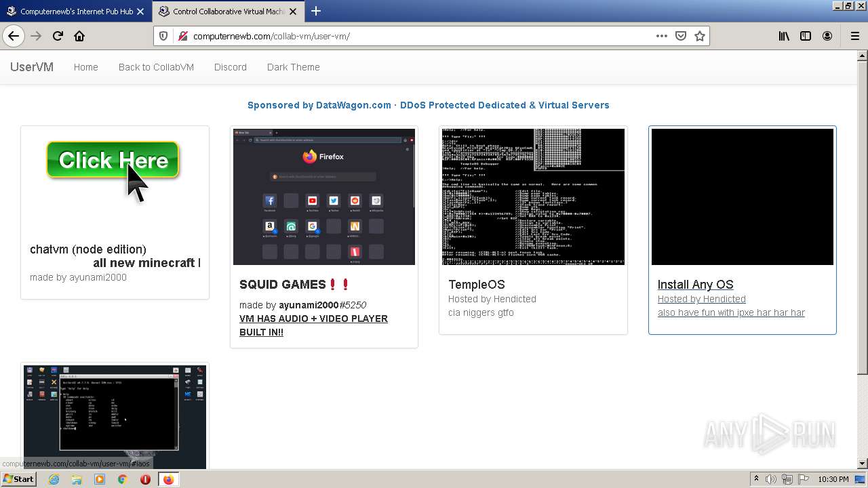
Task: Open File Explorer from taskbar
Action: pos(77,479)
